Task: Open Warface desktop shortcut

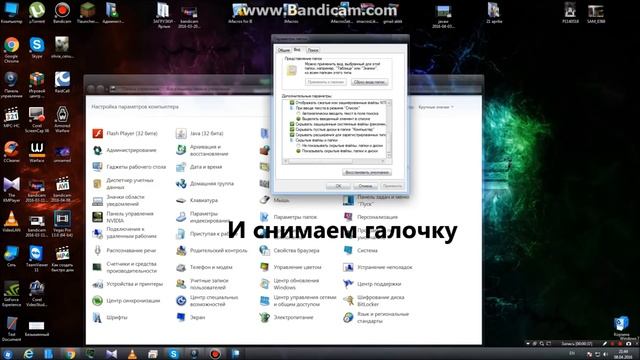Action: tap(37, 152)
